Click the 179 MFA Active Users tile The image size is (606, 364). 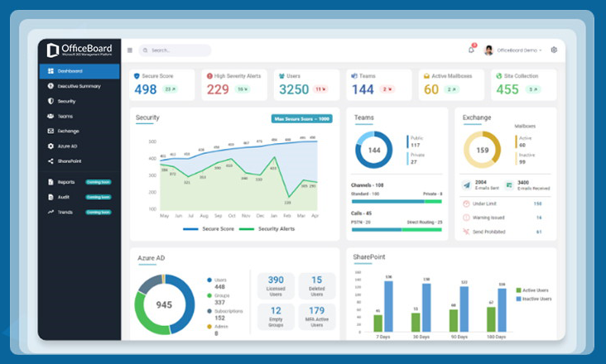(x=317, y=317)
